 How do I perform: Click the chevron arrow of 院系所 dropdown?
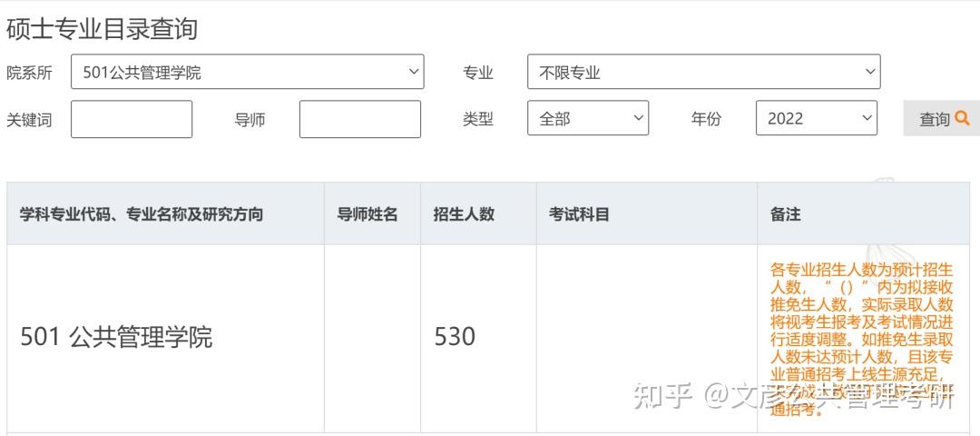414,72
